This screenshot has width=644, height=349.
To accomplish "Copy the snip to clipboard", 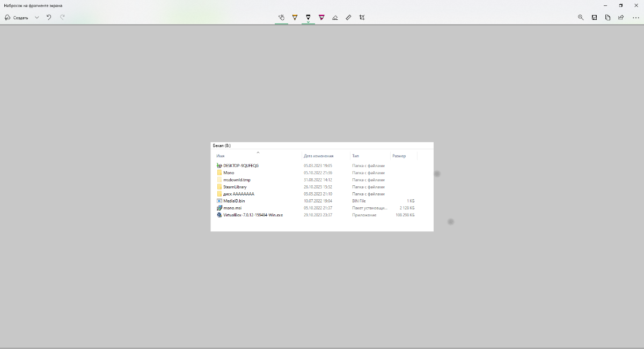I will pos(608,17).
